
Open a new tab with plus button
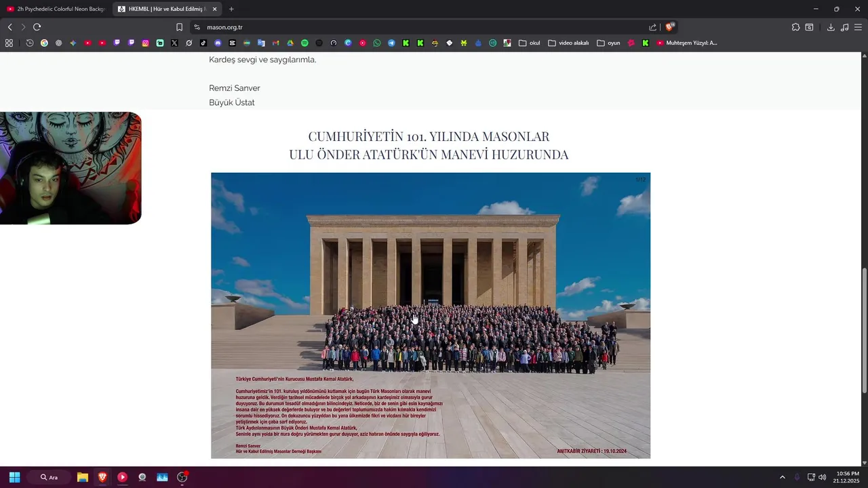[x=231, y=9]
